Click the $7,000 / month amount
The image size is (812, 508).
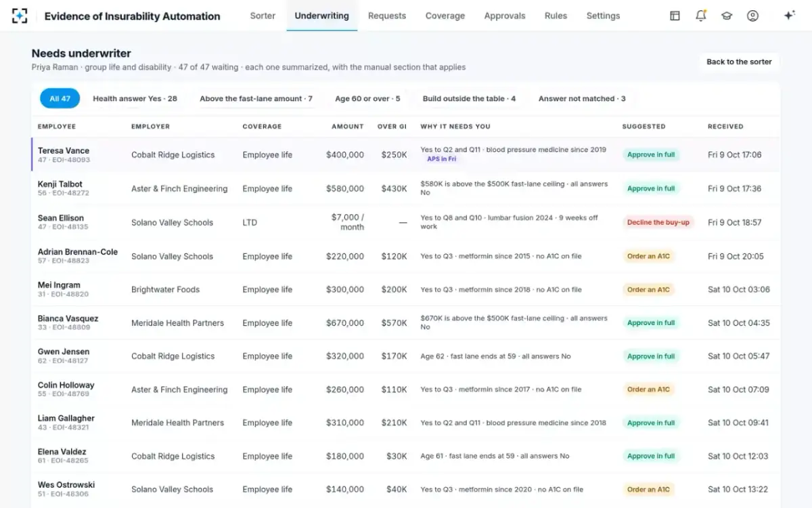[x=348, y=222]
